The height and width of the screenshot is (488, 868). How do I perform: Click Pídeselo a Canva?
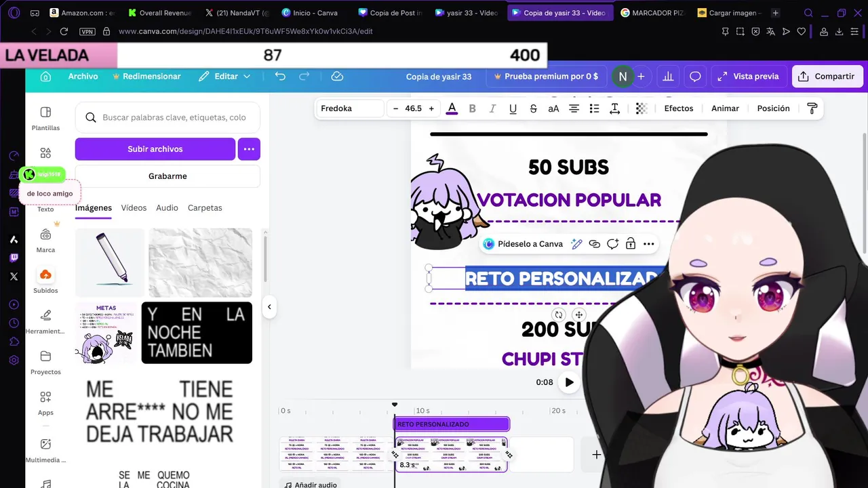tap(523, 244)
